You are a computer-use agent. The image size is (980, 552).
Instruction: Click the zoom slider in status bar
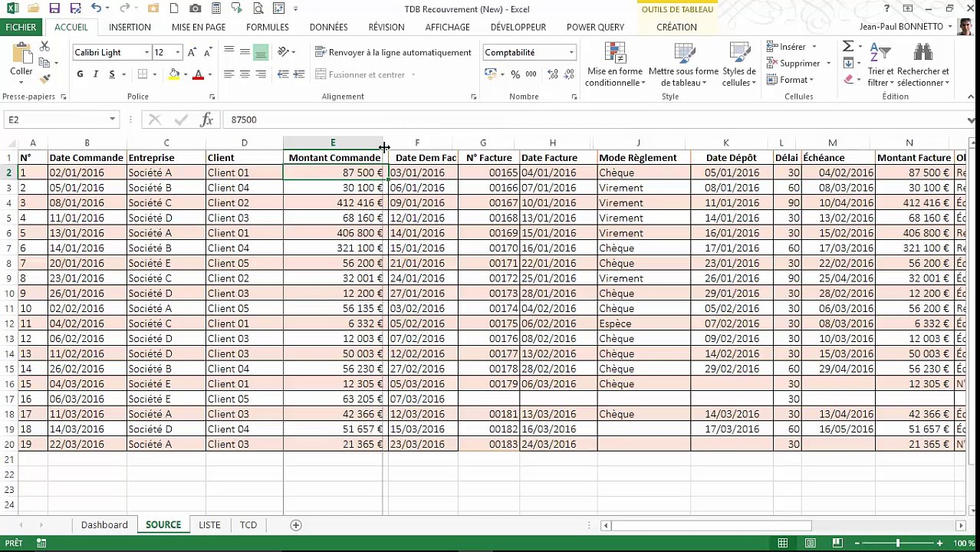(x=897, y=544)
